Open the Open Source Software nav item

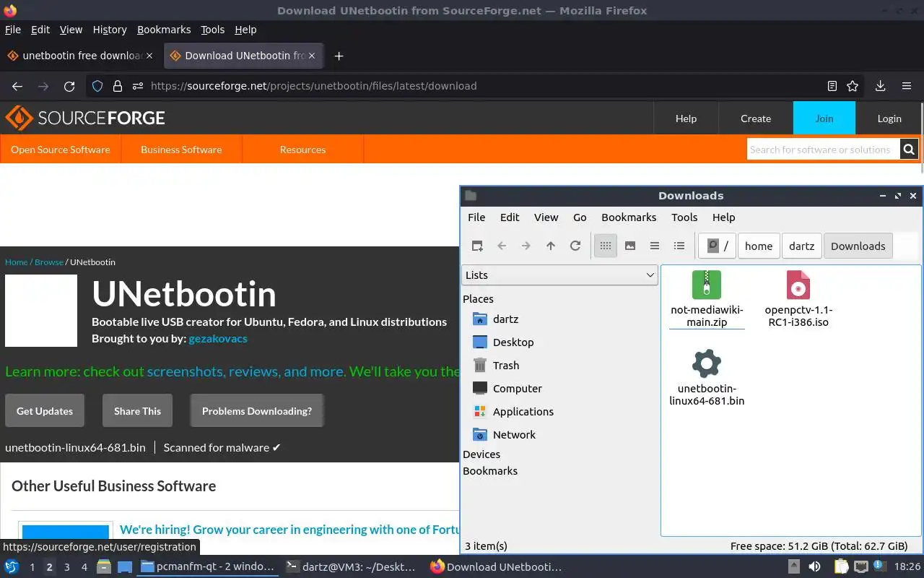click(x=61, y=150)
